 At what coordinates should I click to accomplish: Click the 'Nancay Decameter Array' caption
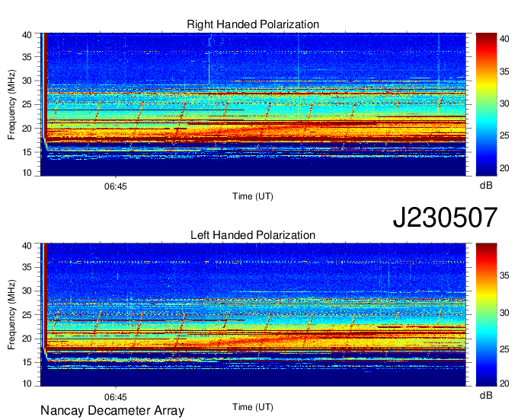(112, 411)
